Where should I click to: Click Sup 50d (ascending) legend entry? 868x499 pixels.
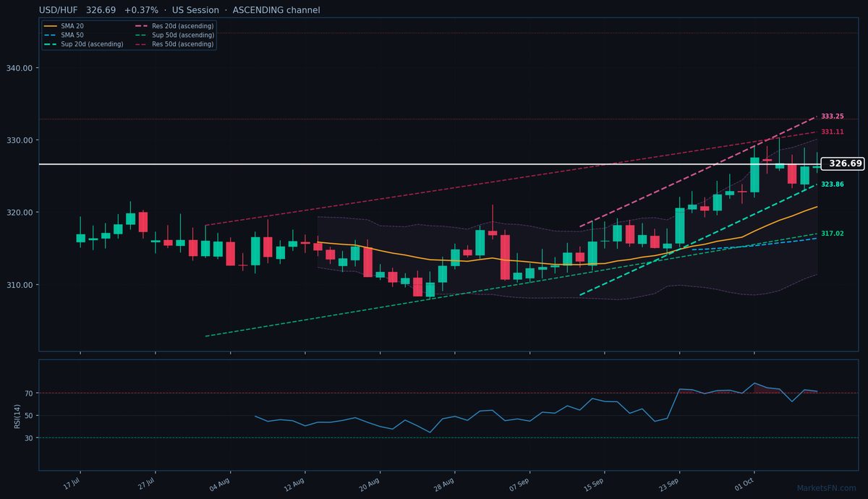tap(183, 35)
